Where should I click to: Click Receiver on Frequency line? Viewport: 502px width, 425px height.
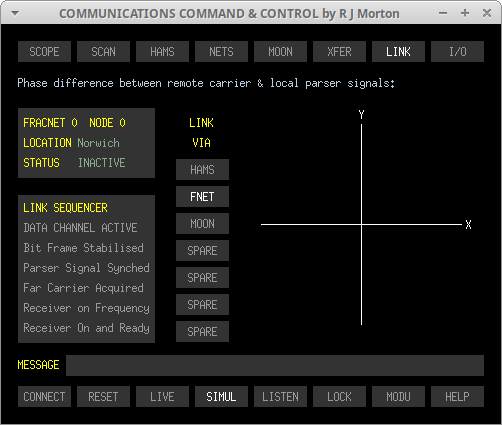coord(86,308)
